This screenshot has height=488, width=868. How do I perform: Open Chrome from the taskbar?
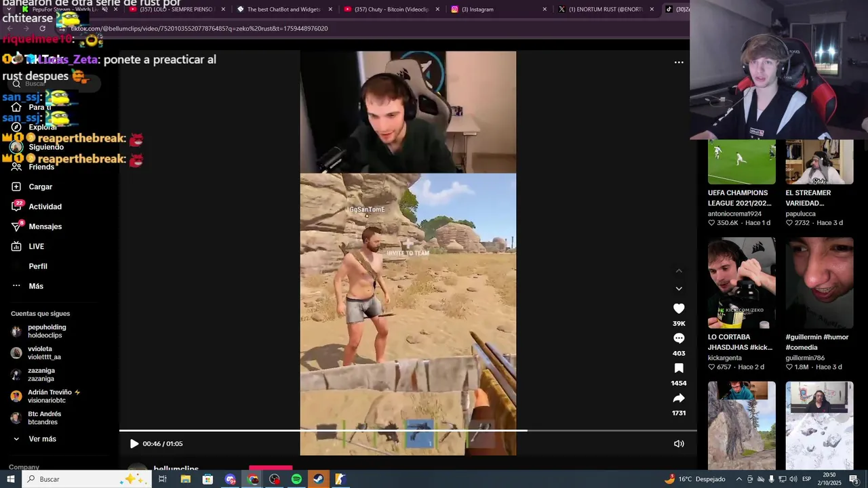click(253, 479)
